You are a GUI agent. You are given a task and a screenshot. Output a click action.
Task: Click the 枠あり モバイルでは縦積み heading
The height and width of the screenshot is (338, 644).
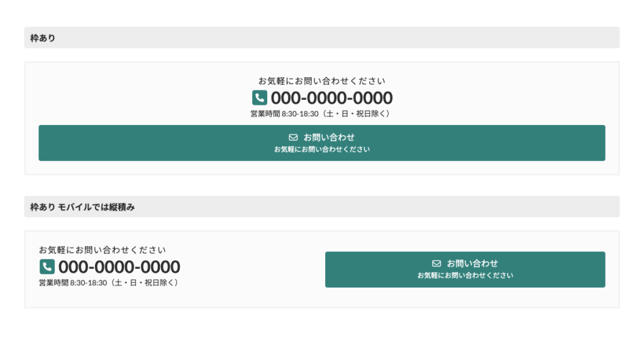pos(82,207)
